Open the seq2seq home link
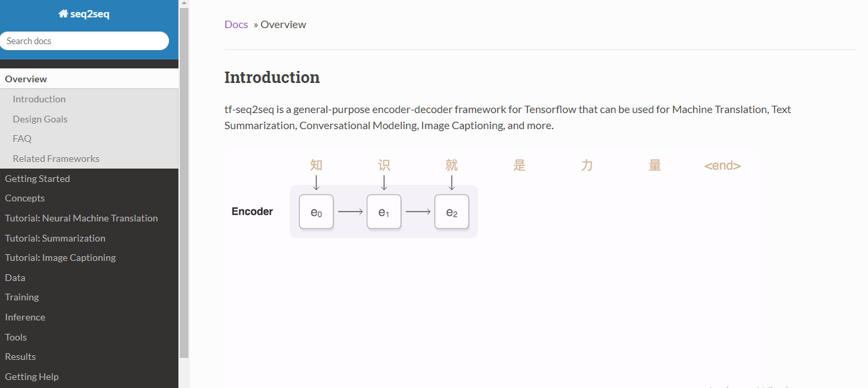The image size is (868, 388). click(84, 14)
